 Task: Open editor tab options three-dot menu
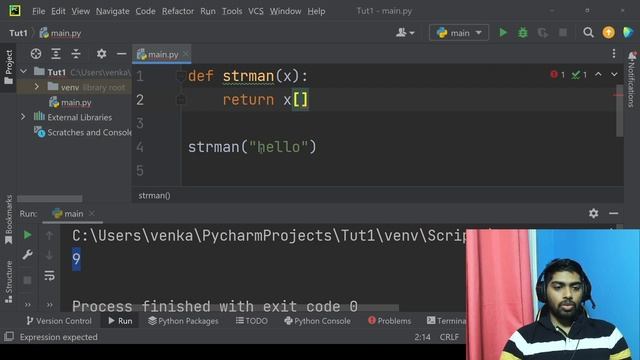point(613,54)
